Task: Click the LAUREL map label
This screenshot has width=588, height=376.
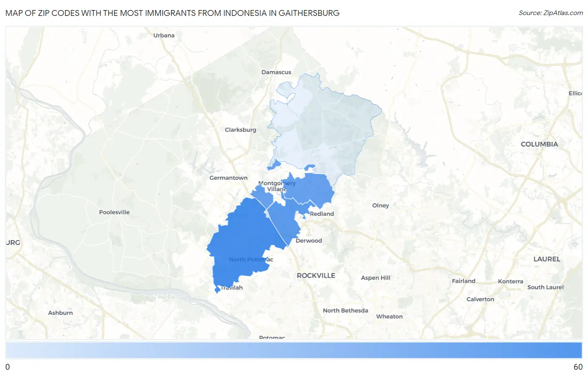Action: click(x=547, y=259)
